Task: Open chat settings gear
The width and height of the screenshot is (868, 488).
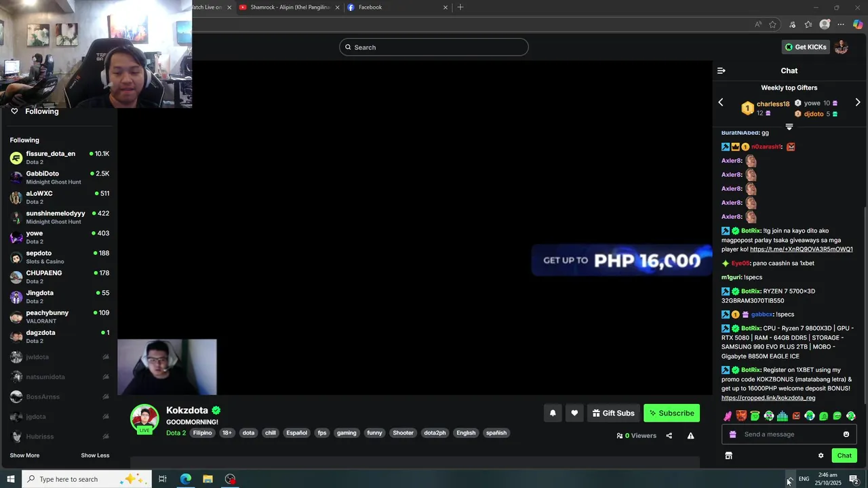Action: point(821,455)
